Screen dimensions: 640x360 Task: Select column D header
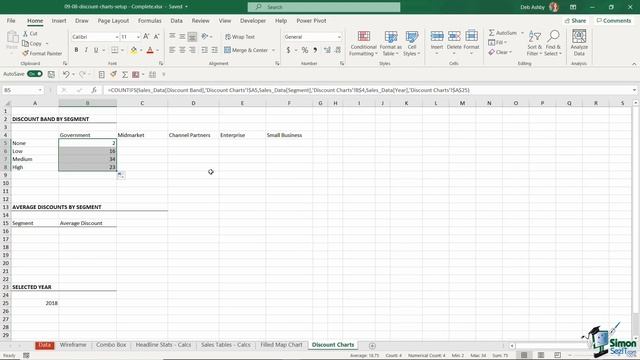(193, 103)
